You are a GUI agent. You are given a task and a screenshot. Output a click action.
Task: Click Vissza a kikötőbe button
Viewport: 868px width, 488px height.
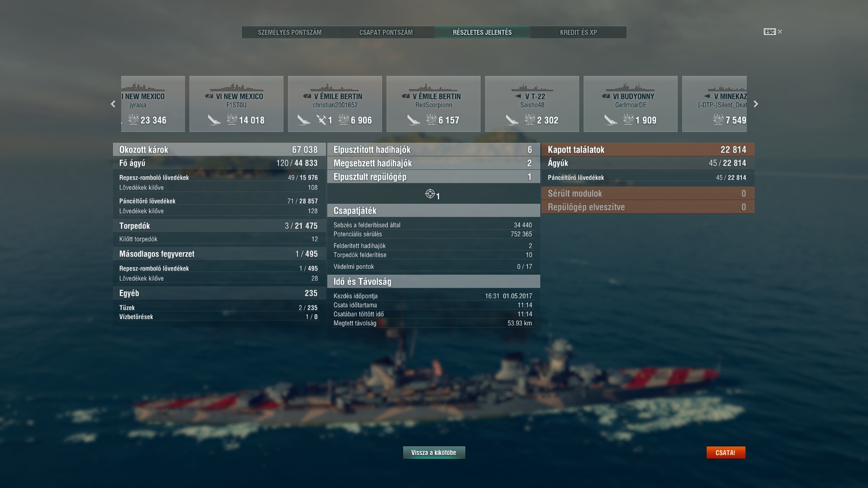click(x=434, y=452)
